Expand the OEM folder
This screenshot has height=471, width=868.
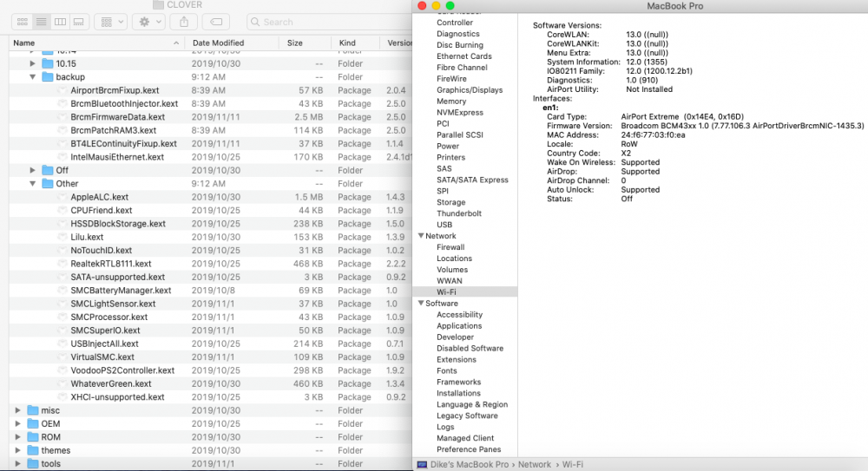[x=17, y=423]
